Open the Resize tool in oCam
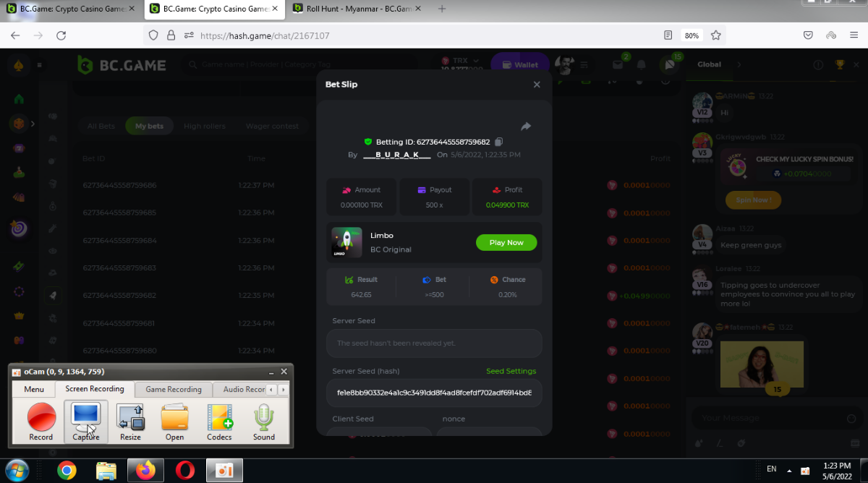The image size is (868, 483). pos(131,419)
